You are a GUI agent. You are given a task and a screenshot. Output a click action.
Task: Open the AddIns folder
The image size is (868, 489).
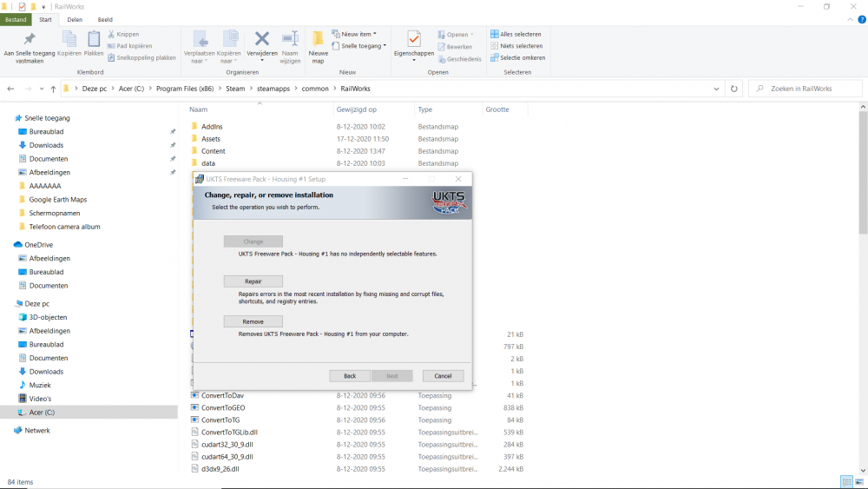(212, 127)
